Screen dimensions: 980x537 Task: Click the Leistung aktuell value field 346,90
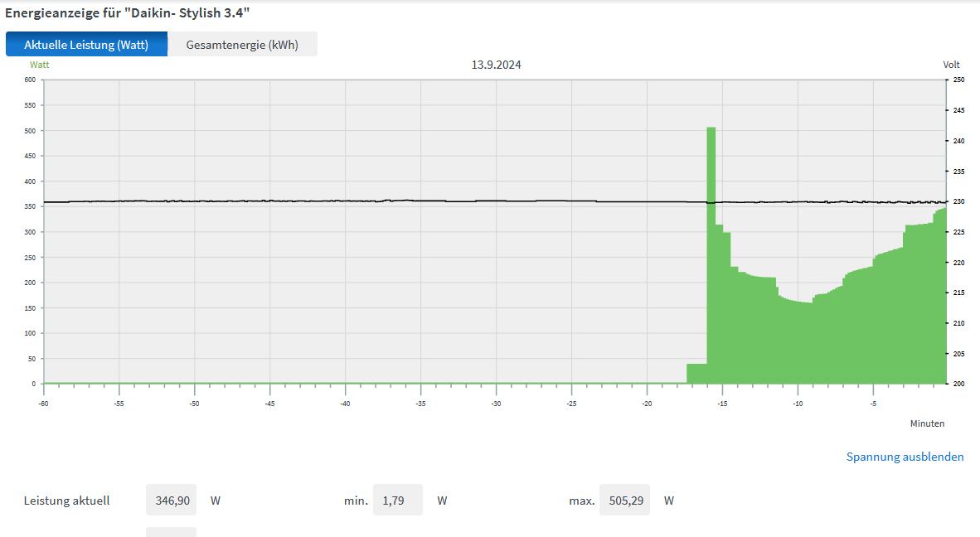point(172,501)
